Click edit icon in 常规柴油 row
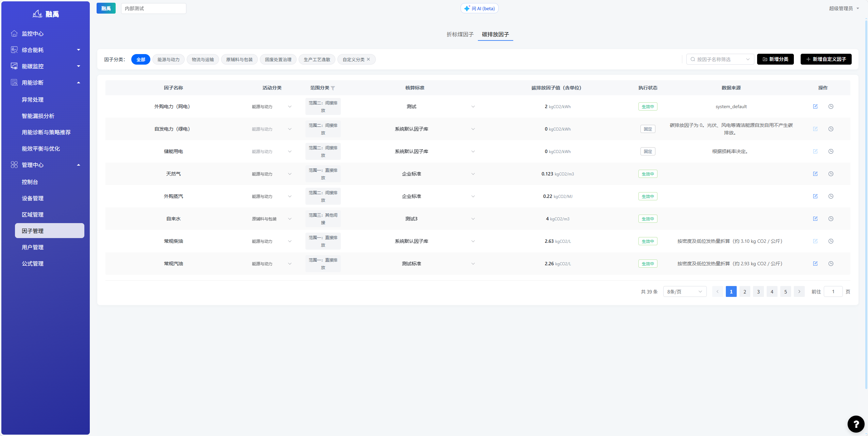This screenshot has height=436, width=868. (815, 241)
